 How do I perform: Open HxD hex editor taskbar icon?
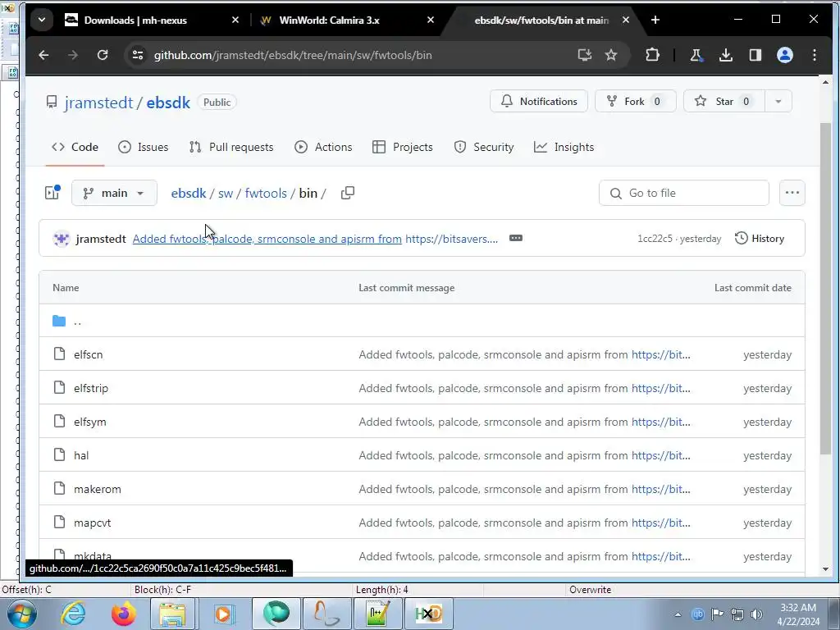[428, 614]
